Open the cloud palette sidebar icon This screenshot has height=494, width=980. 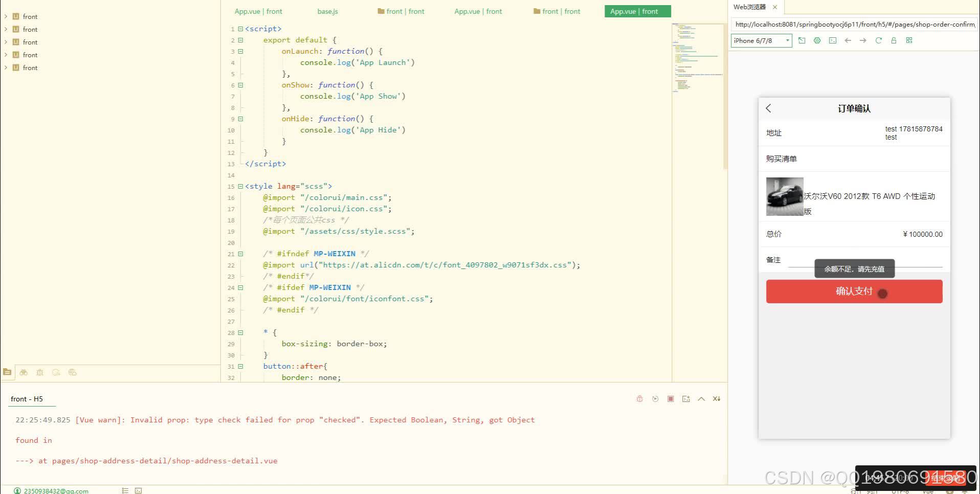[x=73, y=372]
